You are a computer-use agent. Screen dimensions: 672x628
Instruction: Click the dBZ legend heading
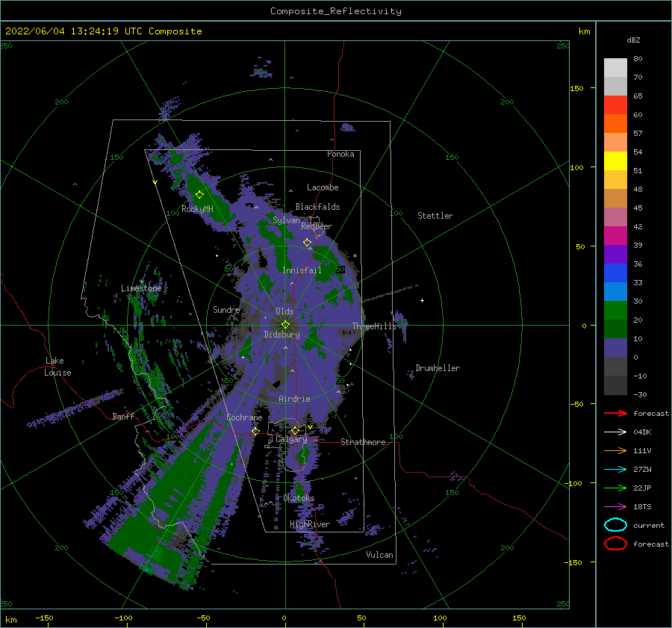click(633, 40)
